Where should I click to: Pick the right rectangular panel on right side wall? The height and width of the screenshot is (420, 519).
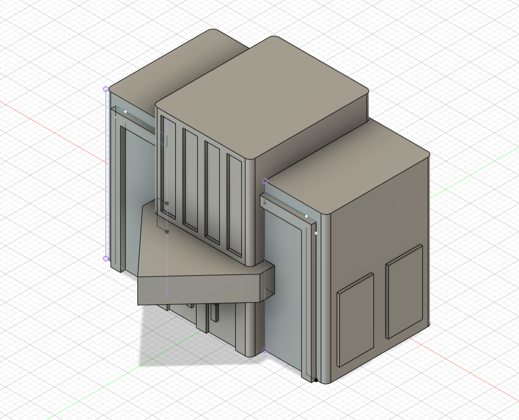pyautogui.click(x=404, y=291)
